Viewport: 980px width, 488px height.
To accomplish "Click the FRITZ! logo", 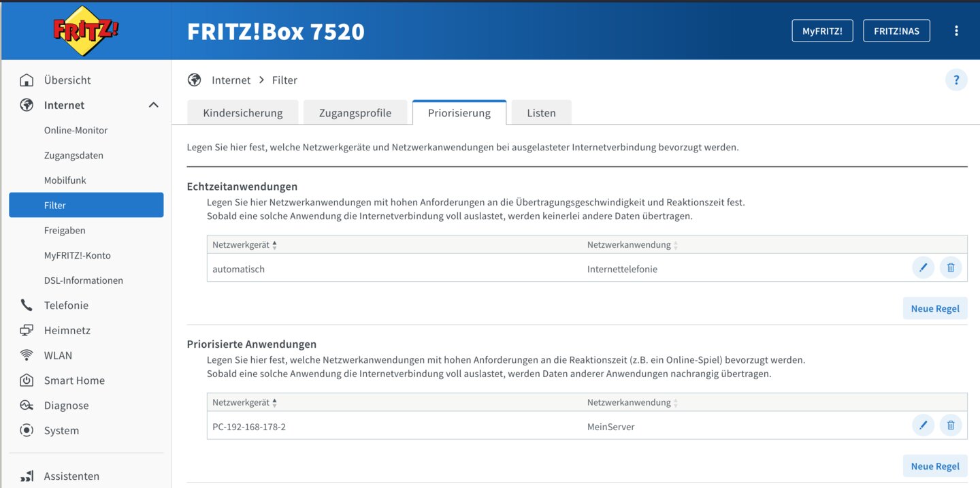I will click(x=86, y=31).
